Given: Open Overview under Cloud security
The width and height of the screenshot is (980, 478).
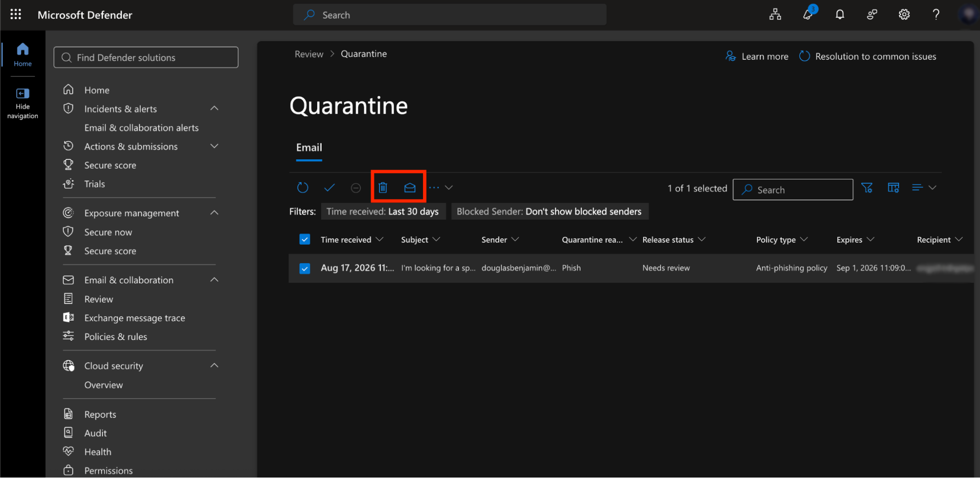Looking at the screenshot, I should pos(103,385).
